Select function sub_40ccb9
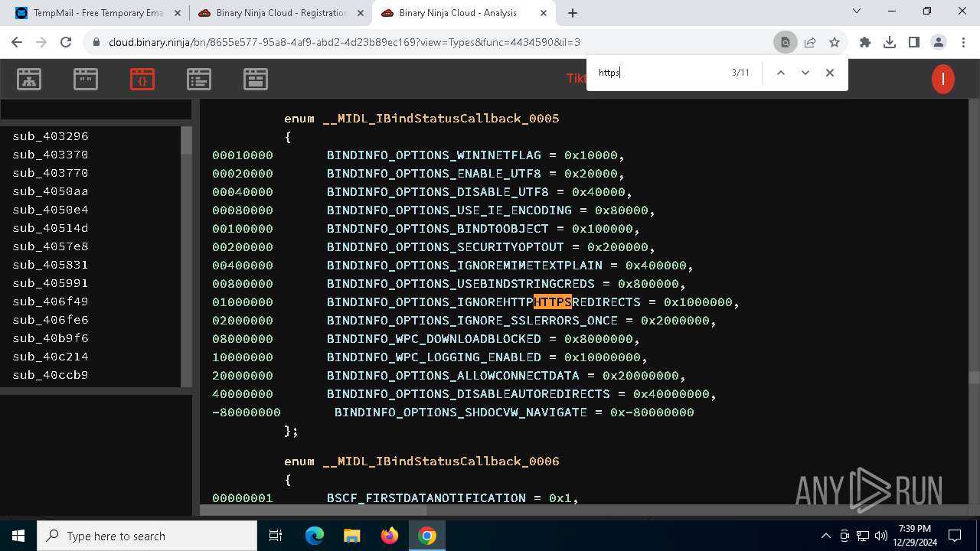This screenshot has width=980, height=551. coord(51,375)
